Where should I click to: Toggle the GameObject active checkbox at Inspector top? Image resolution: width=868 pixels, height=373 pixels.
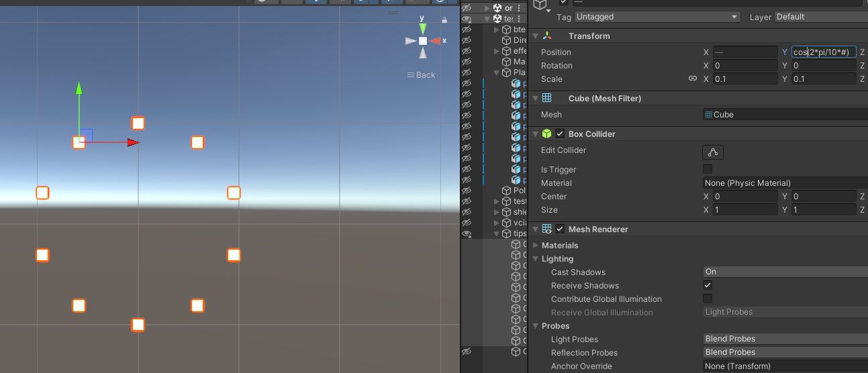564,2
